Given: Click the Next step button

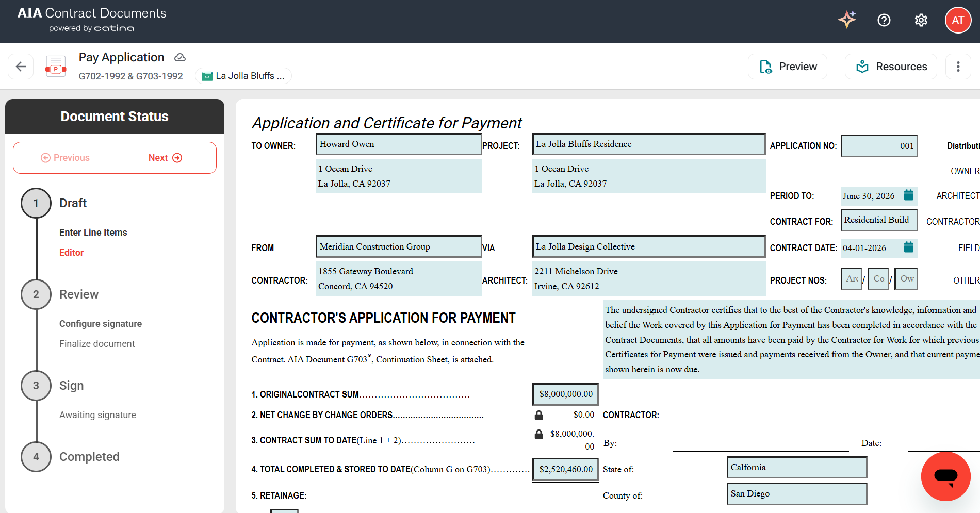Looking at the screenshot, I should coord(165,158).
